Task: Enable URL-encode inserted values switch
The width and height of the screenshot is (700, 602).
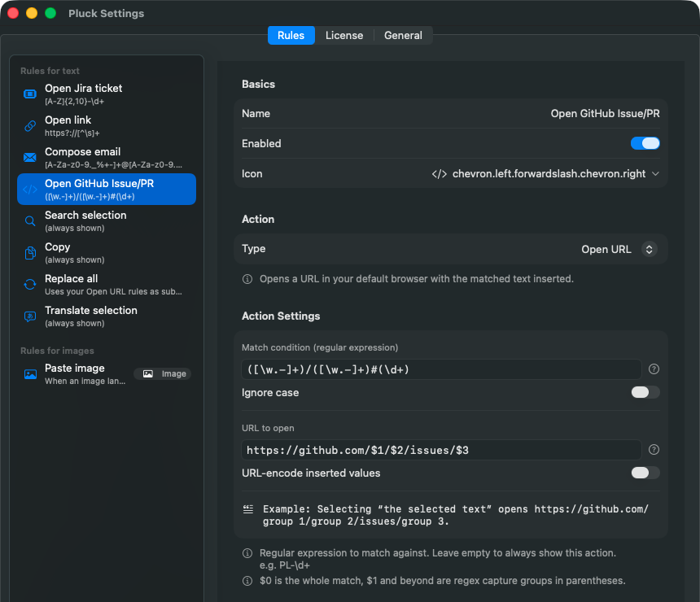Action: tap(645, 473)
